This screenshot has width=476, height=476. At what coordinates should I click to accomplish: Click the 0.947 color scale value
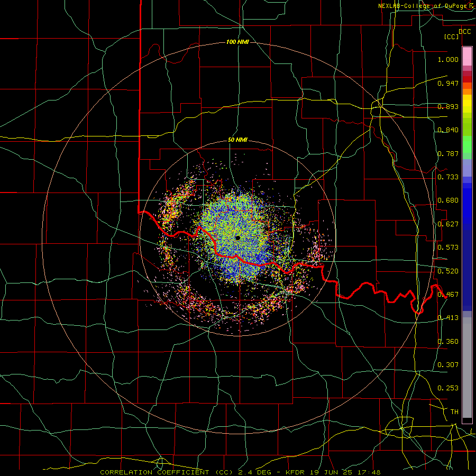448,83
